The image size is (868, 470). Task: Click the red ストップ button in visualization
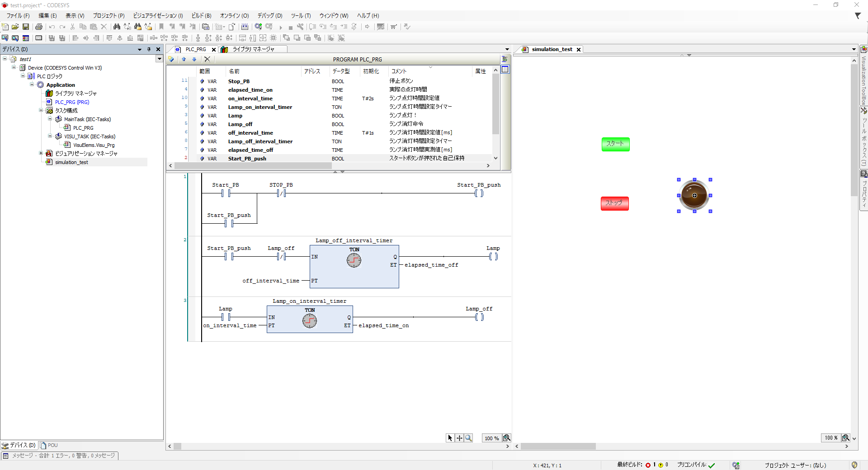pyautogui.click(x=615, y=203)
